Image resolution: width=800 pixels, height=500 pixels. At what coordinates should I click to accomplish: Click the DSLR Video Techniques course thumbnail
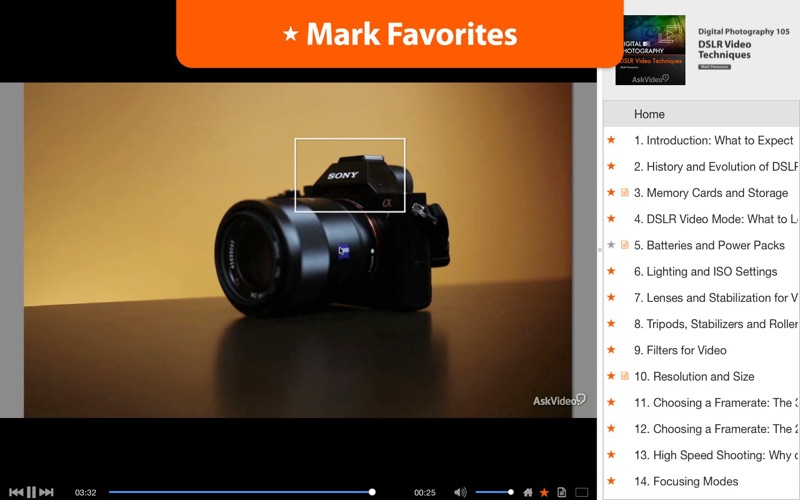point(651,49)
